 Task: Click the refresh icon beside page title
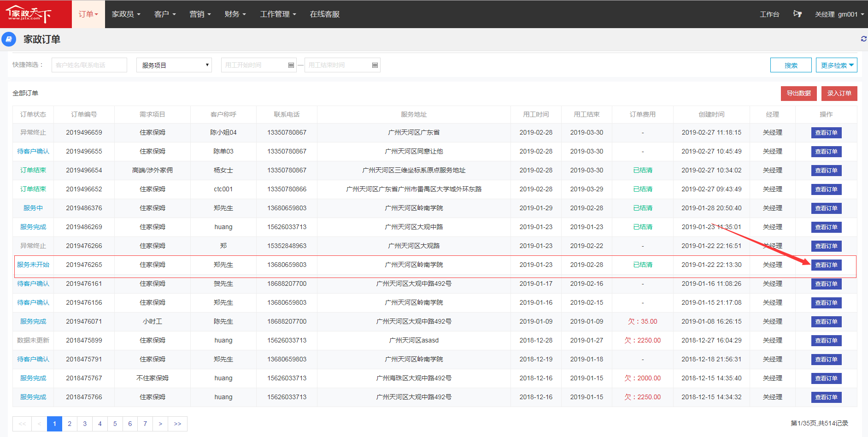point(863,39)
